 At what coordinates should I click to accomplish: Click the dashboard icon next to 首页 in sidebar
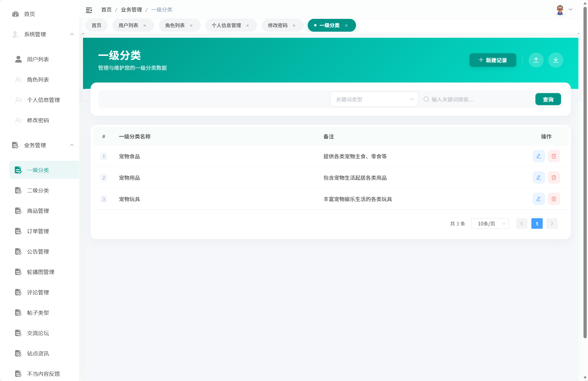tap(16, 14)
